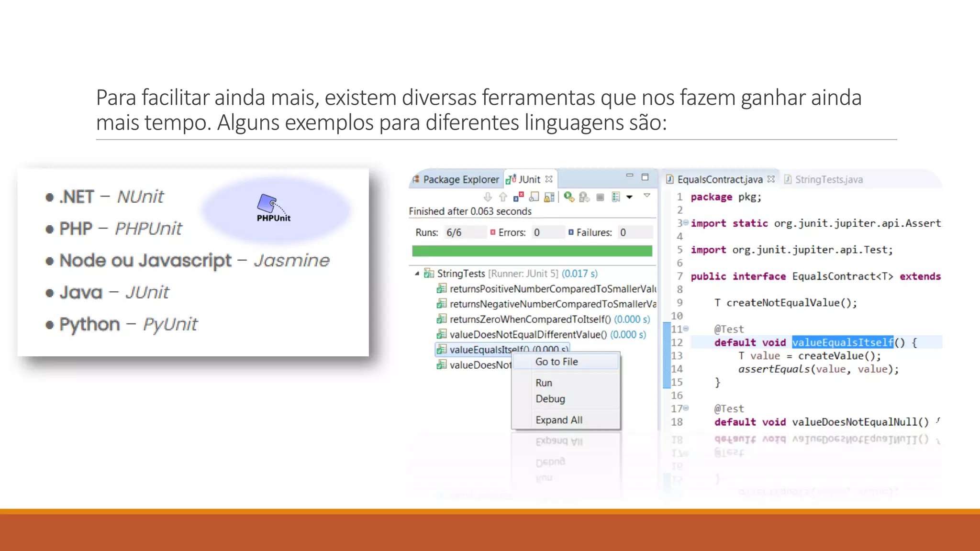Choose Run in the context menu

566,383
